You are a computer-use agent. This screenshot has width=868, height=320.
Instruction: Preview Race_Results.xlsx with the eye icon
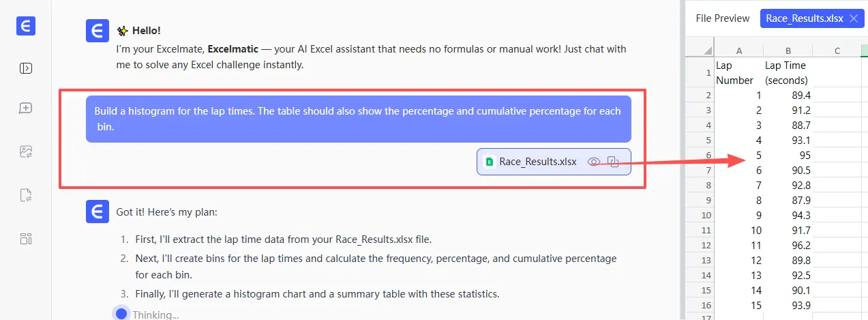click(x=594, y=162)
